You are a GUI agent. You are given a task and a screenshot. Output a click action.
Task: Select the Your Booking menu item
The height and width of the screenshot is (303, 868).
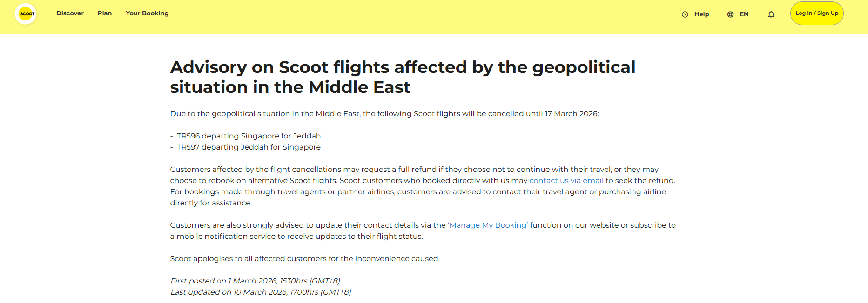[x=147, y=13]
